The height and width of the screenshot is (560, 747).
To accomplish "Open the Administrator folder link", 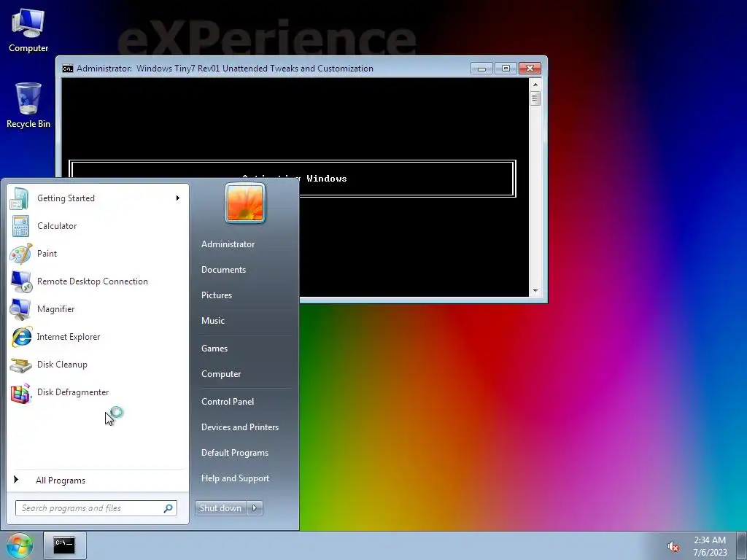I will [x=228, y=244].
